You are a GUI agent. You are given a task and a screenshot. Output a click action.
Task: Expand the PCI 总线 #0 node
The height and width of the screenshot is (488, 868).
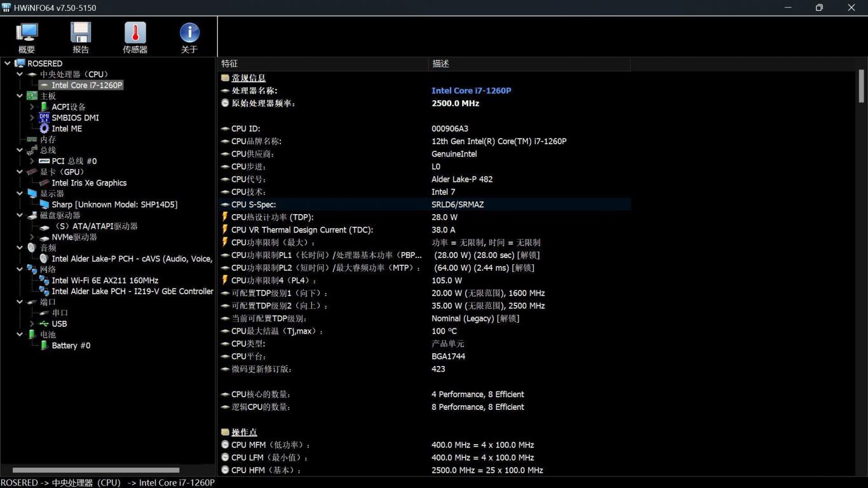[32, 161]
